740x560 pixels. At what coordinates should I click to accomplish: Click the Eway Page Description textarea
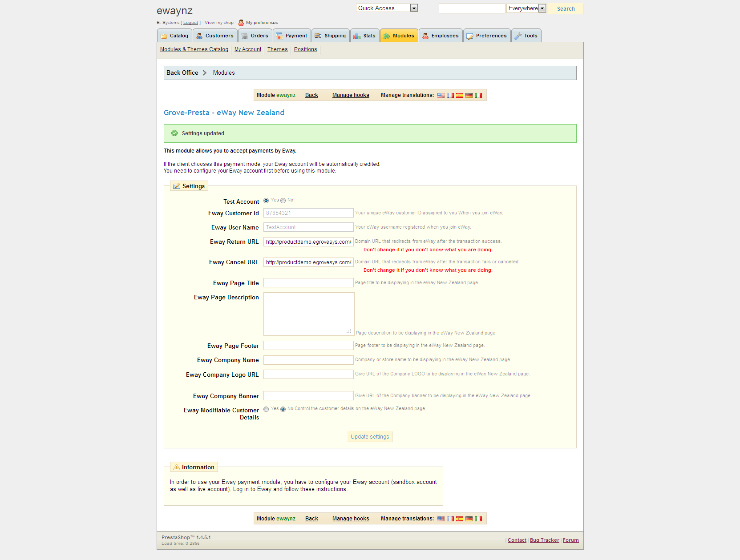309,314
